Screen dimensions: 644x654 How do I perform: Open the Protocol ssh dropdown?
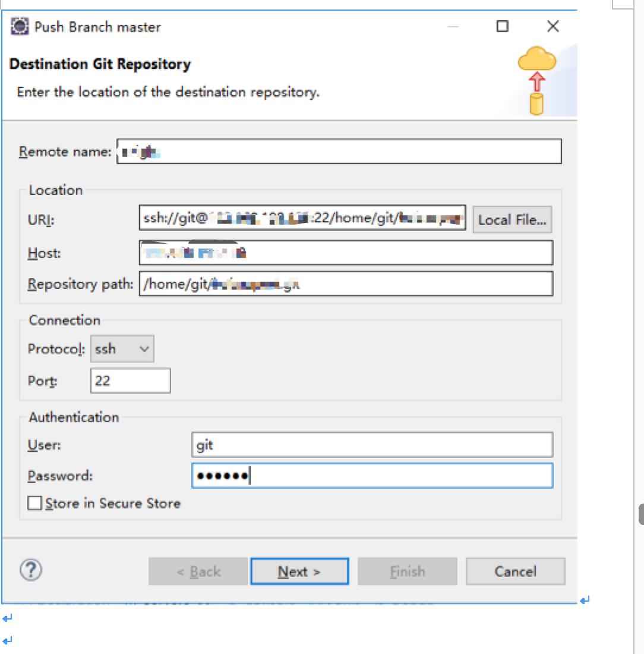122,349
